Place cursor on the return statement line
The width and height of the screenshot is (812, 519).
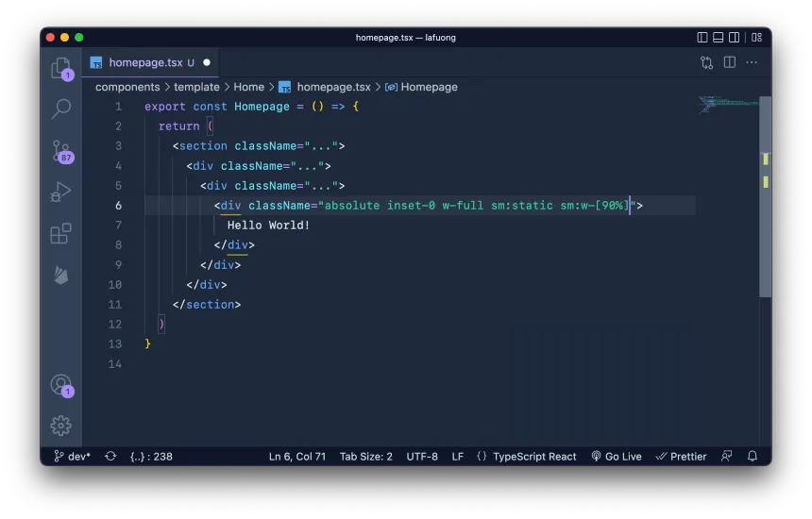[185, 126]
